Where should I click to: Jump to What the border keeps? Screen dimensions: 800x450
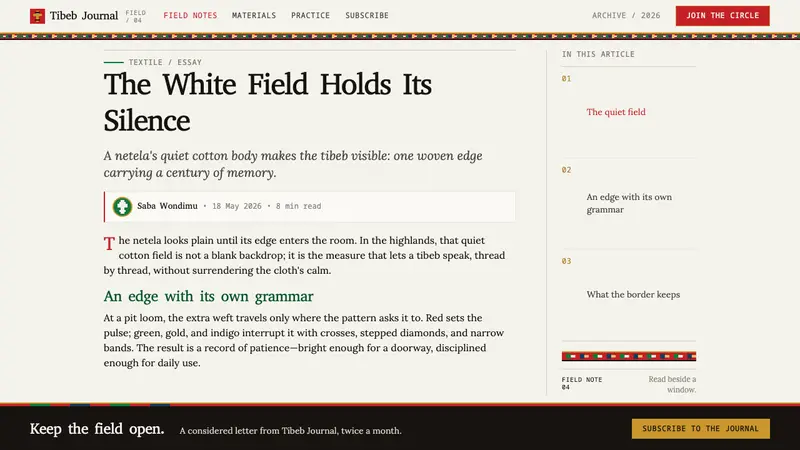coord(633,294)
